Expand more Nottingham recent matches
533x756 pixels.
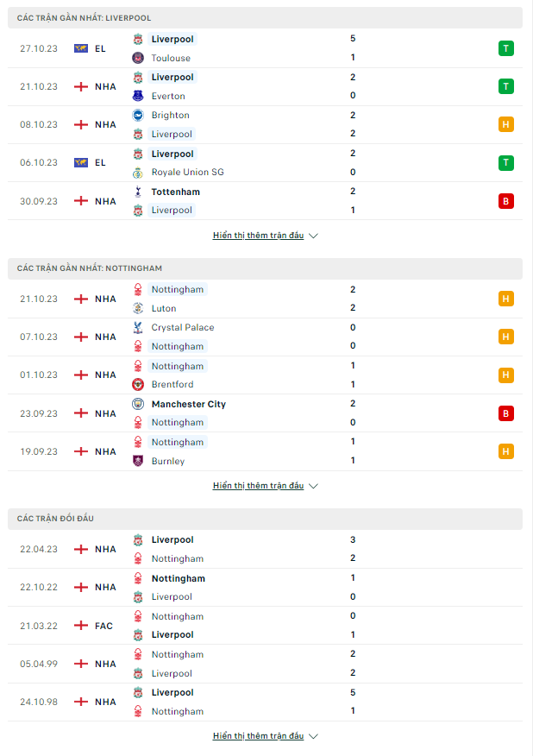[265, 486]
